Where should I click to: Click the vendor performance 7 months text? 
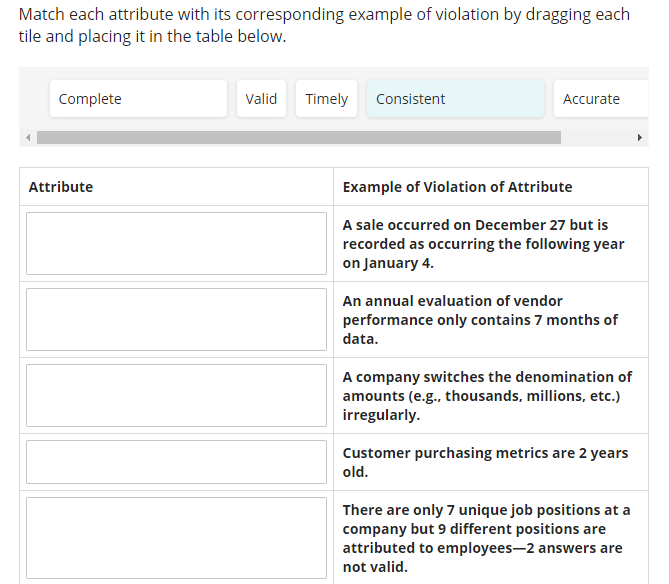point(480,320)
